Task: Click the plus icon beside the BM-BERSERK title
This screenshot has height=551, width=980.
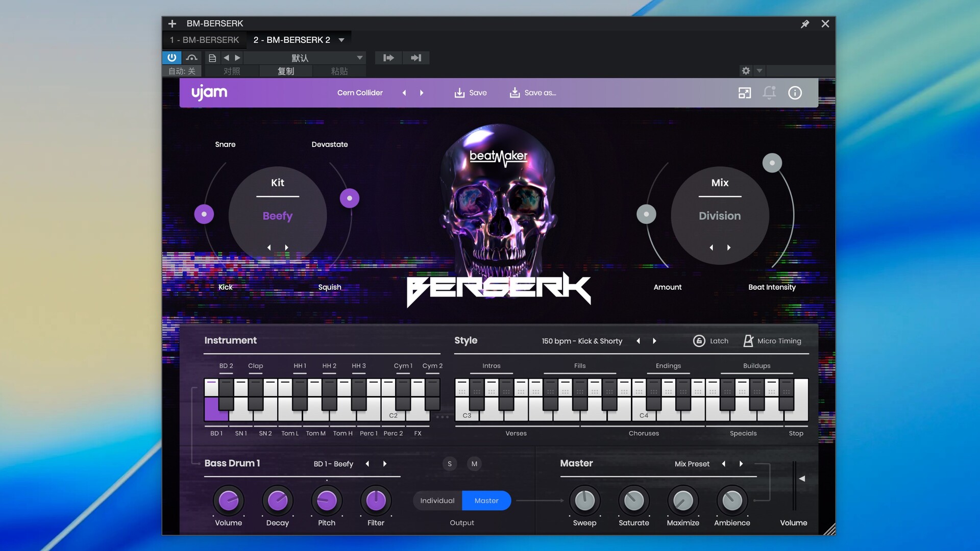Action: pos(172,23)
